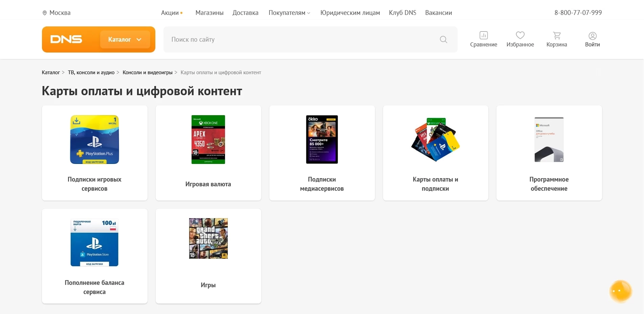The width and height of the screenshot is (644, 314).
Task: Open Избранное favorites heart icon
Action: pyautogui.click(x=520, y=36)
